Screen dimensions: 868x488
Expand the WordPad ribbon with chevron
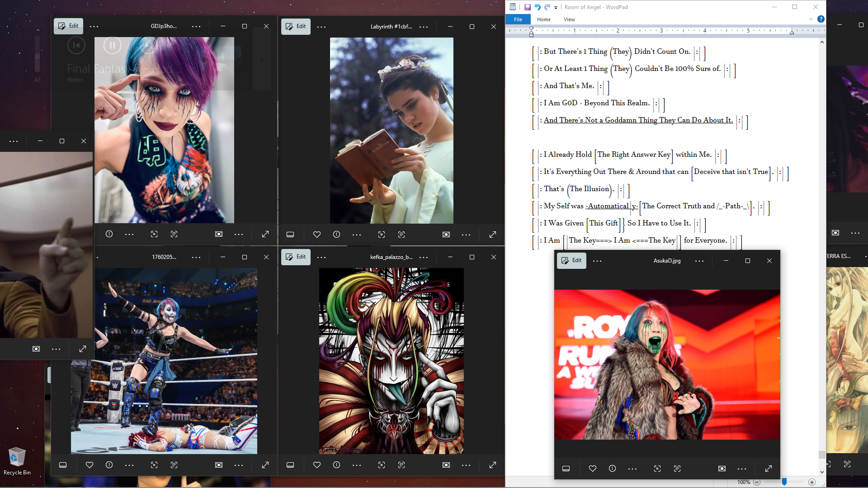pos(811,19)
